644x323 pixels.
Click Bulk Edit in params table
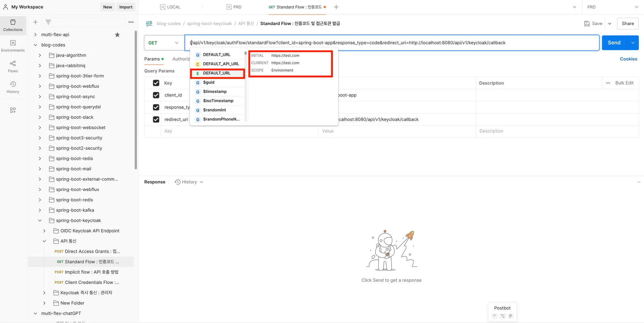point(624,83)
